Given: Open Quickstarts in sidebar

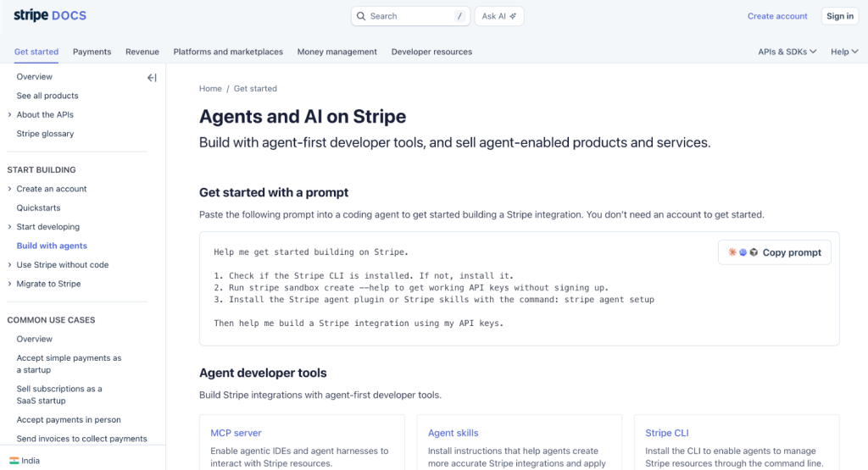Looking at the screenshot, I should [x=38, y=208].
